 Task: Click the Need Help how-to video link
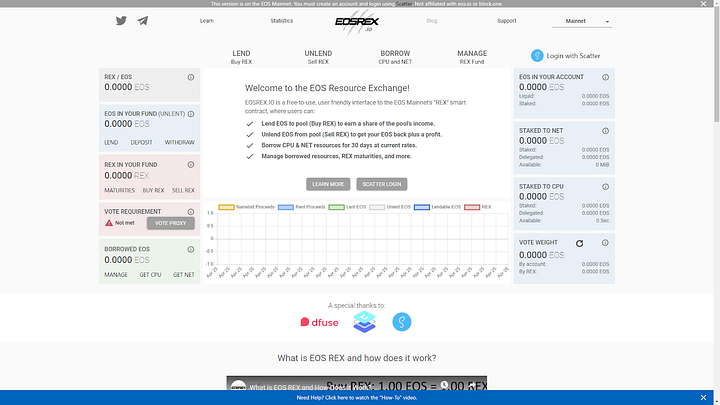[x=357, y=398]
